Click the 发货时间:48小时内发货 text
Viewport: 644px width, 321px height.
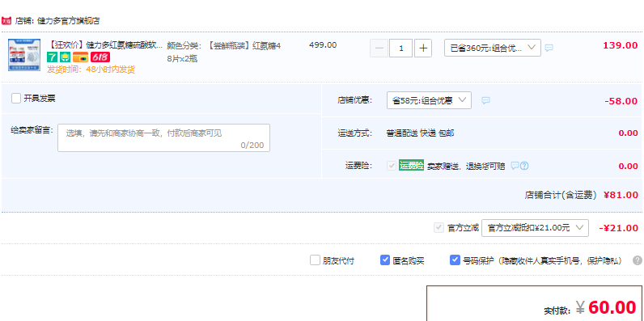pos(91,70)
